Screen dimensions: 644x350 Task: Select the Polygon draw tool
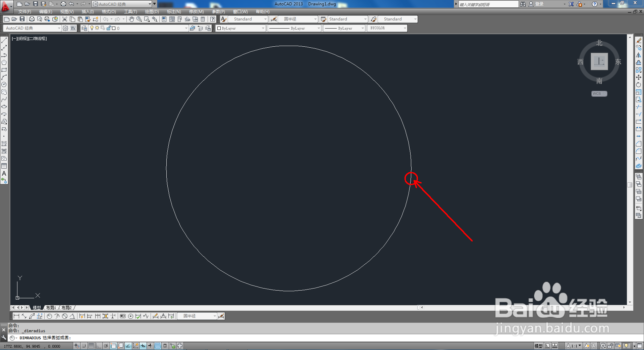(x=4, y=62)
